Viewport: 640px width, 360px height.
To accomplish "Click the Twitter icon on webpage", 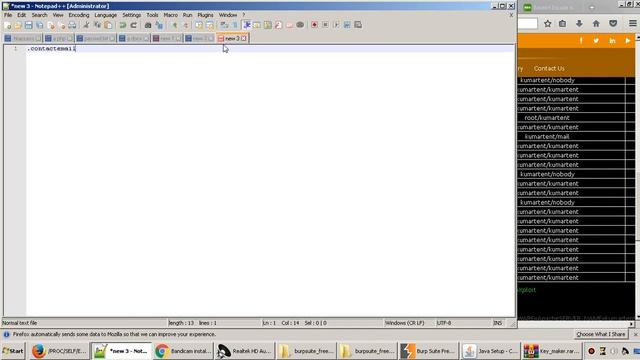I will pos(596,41).
